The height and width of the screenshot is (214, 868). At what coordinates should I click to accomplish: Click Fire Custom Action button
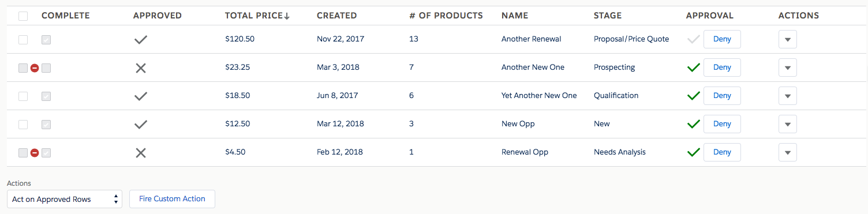pos(172,199)
